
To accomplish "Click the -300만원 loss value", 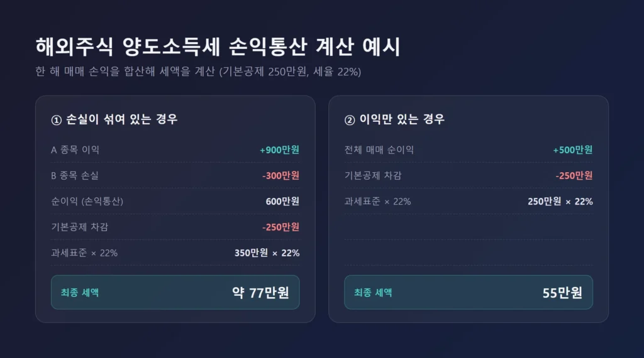I will 281,175.
